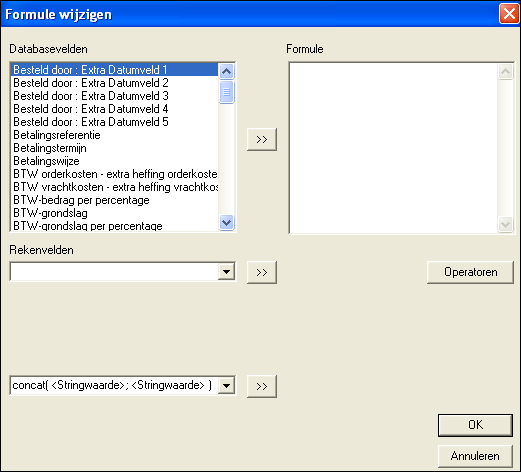
Task: Confirm with the OK button
Action: (475, 425)
